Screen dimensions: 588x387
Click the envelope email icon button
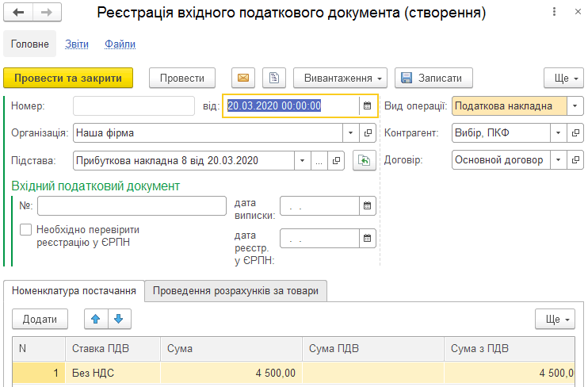(243, 78)
